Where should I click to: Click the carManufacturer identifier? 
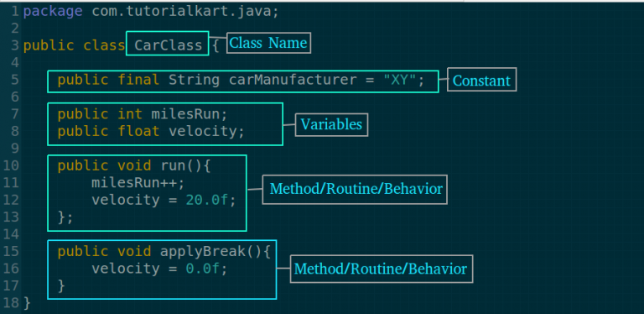click(293, 80)
